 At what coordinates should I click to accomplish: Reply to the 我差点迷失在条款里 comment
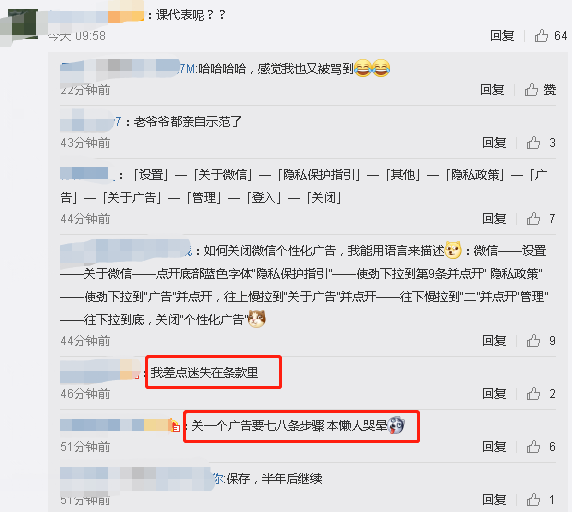tap(494, 393)
